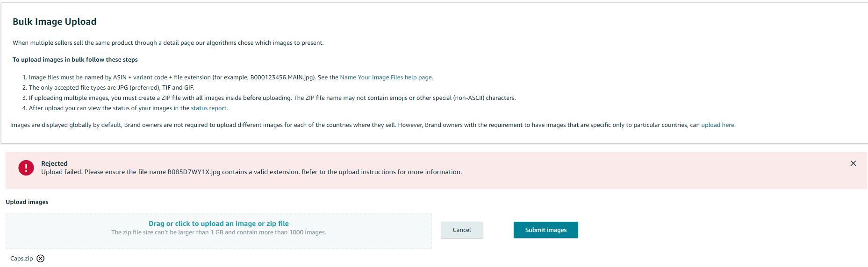Click the Bulk Image Upload heading
Screen dimensions: 868x267
click(x=55, y=22)
